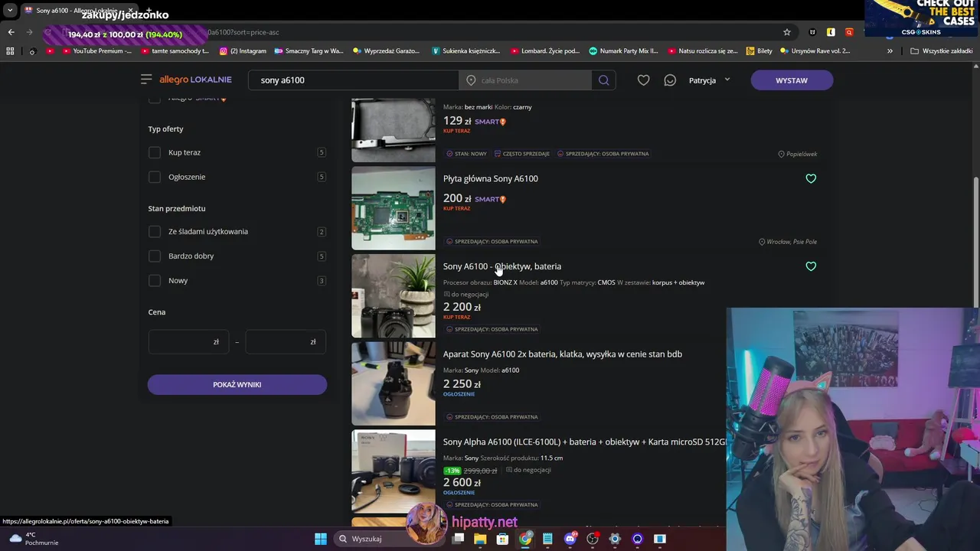Screen dimensions: 980x551
Task: Open the tab search dropdown arrow
Action: [x=10, y=11]
